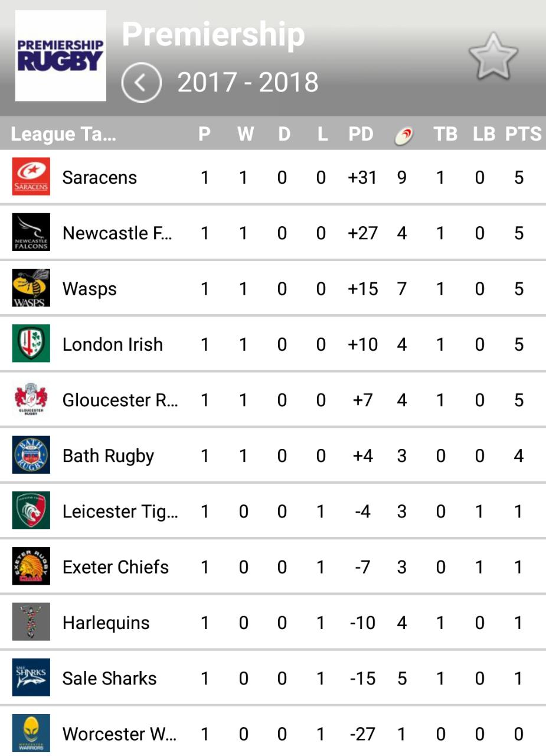
Task: Click the Saracens club crest
Action: 31,177
